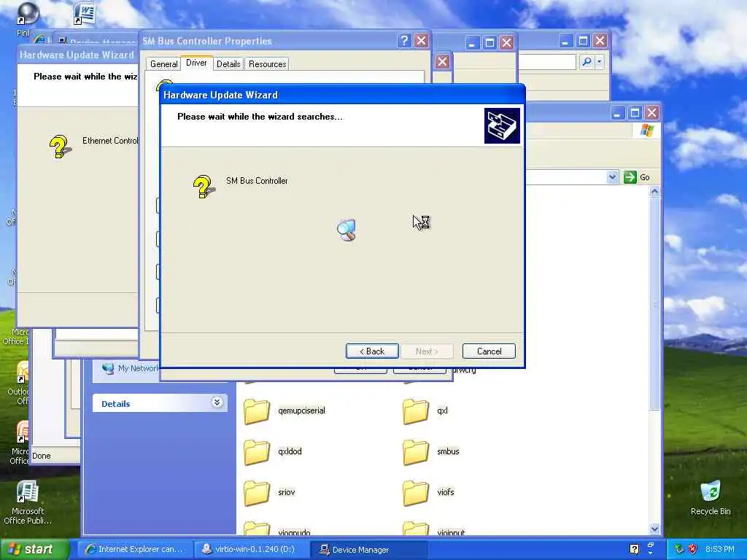Screen dimensions: 747x560
Task: Click the taskbar clock showing 8:53 PM
Action: (x=720, y=549)
